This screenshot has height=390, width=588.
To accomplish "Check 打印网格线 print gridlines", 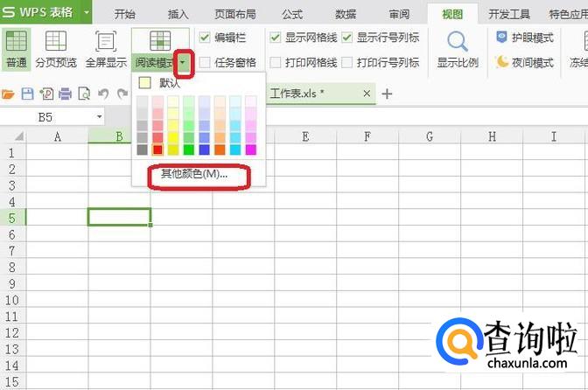I will (276, 62).
